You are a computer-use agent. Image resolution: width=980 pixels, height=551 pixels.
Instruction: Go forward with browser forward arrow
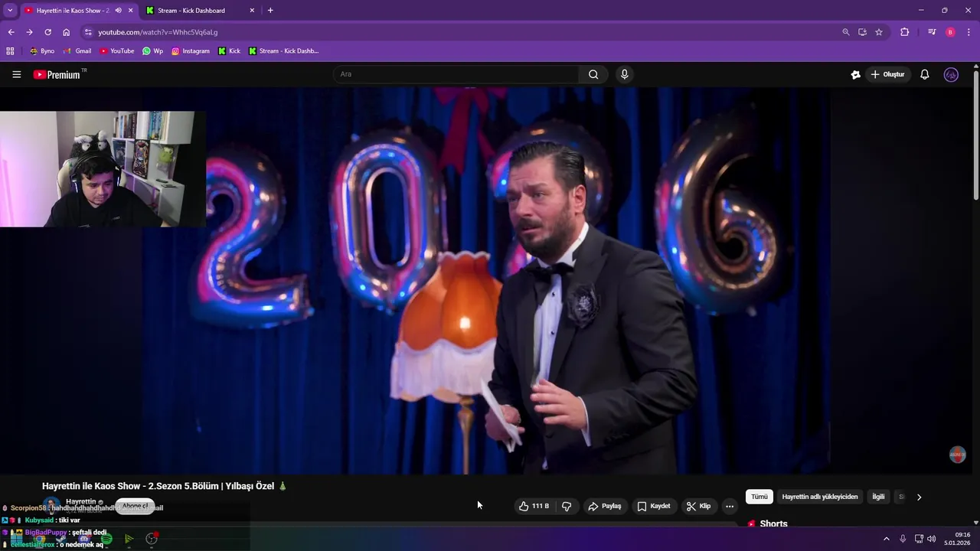point(29,32)
